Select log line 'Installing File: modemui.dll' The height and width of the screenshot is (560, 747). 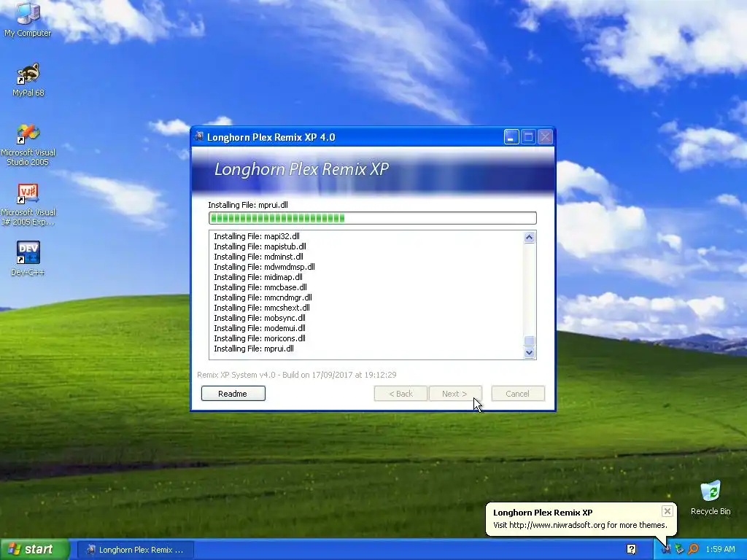click(x=260, y=328)
